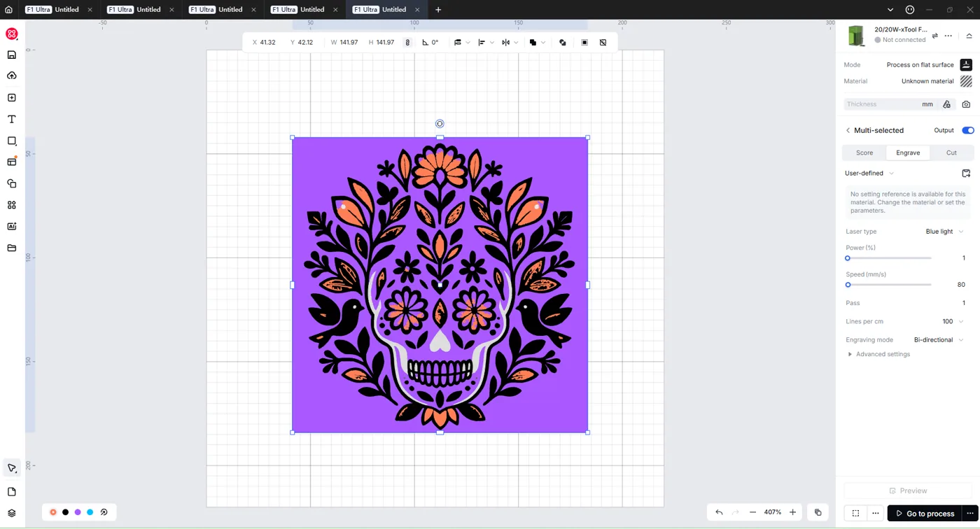
Task: Open the shapes library icon
Action: point(11,183)
